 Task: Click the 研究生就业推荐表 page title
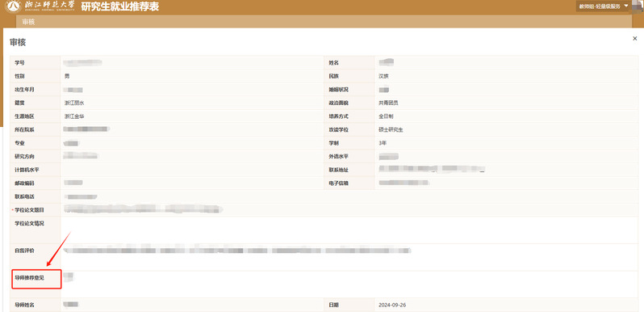[120, 6]
